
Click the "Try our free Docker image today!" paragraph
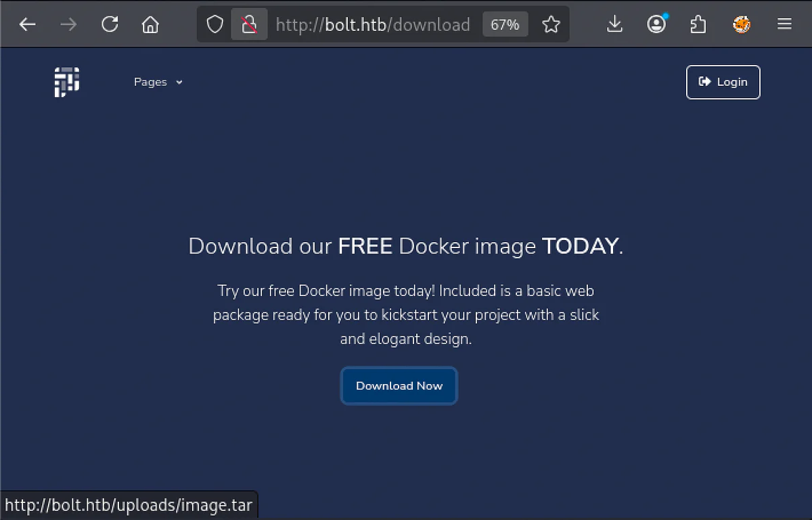(x=406, y=314)
